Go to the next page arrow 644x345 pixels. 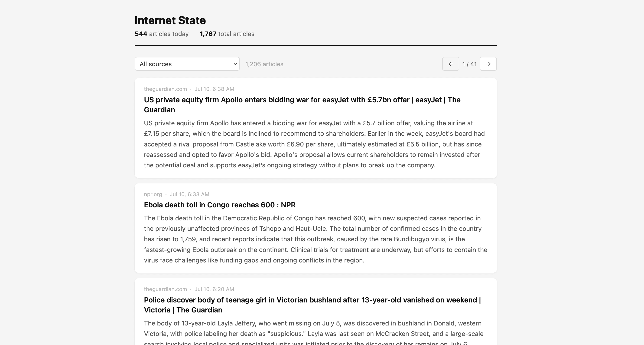tap(488, 64)
